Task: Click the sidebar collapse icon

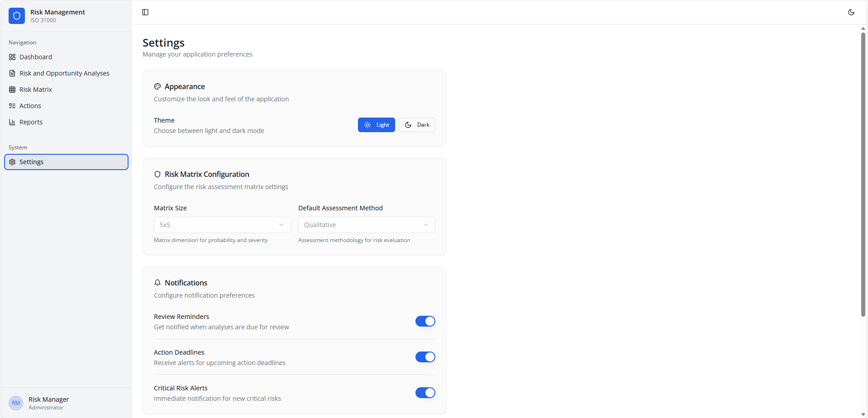Action: click(x=145, y=12)
